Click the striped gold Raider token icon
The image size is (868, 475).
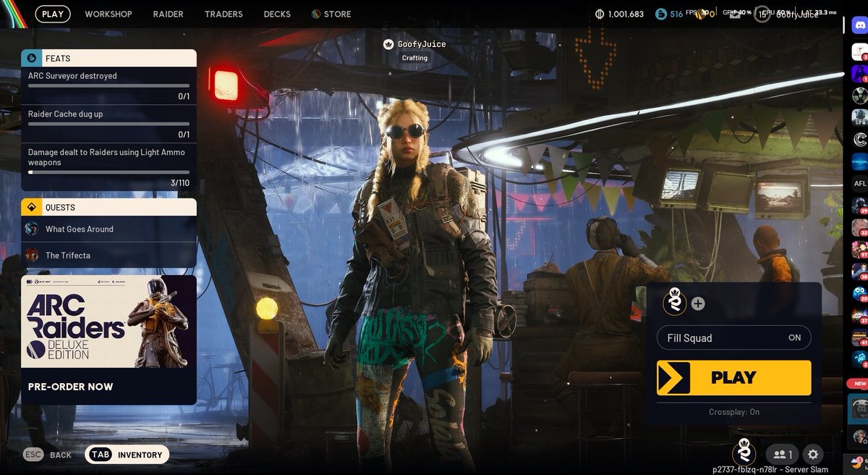point(700,14)
